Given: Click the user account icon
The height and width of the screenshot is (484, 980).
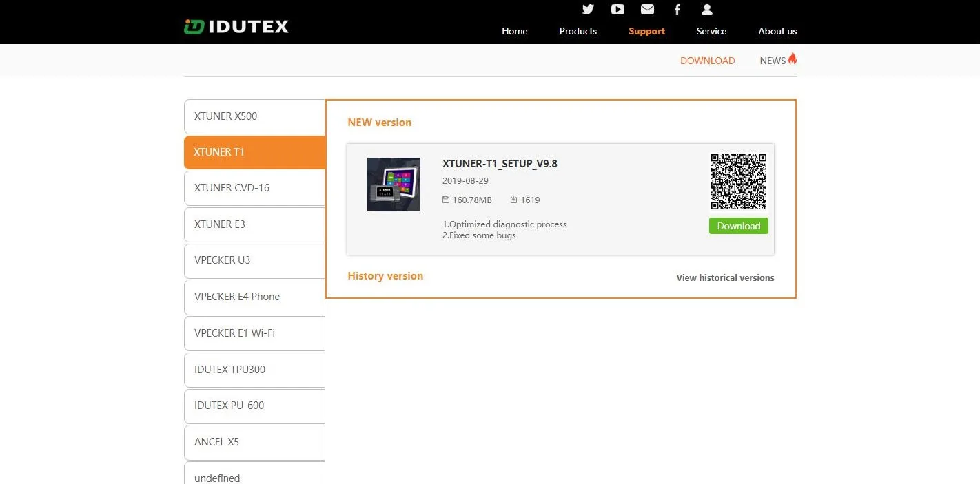Looking at the screenshot, I should click(x=707, y=9).
